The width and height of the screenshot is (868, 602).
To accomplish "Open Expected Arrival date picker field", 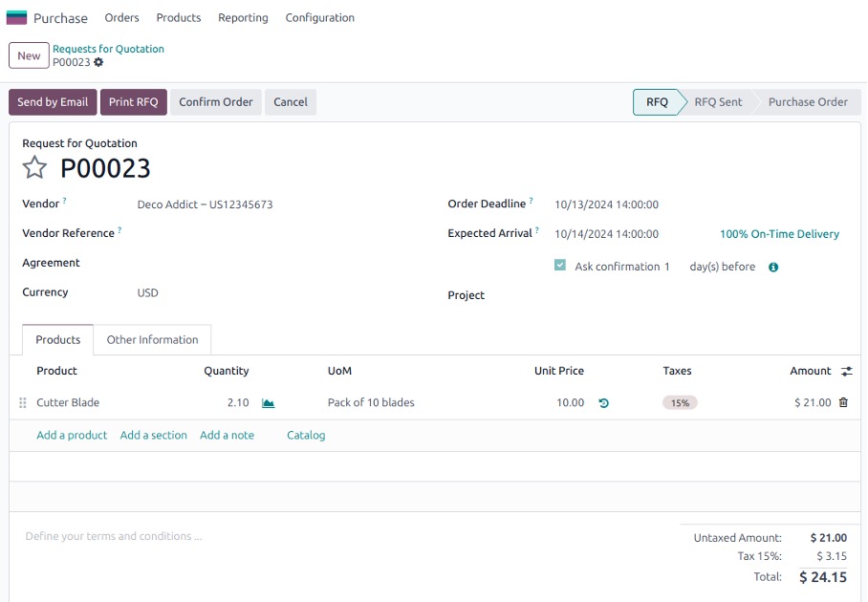I will tap(607, 234).
